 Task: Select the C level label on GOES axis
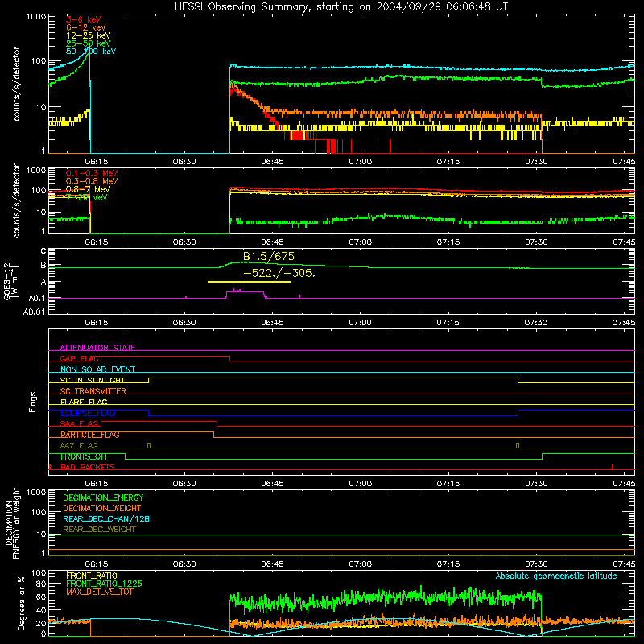[43, 251]
